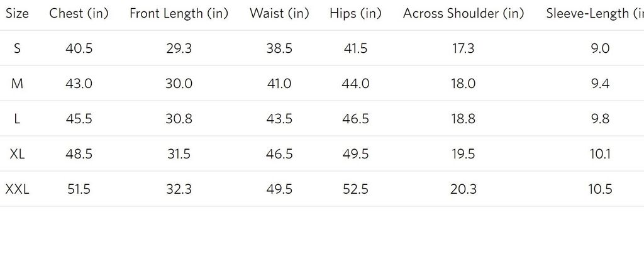Click the Across Shoulder (in) header
Image resolution: width=644 pixels, height=261 pixels.
click(463, 14)
